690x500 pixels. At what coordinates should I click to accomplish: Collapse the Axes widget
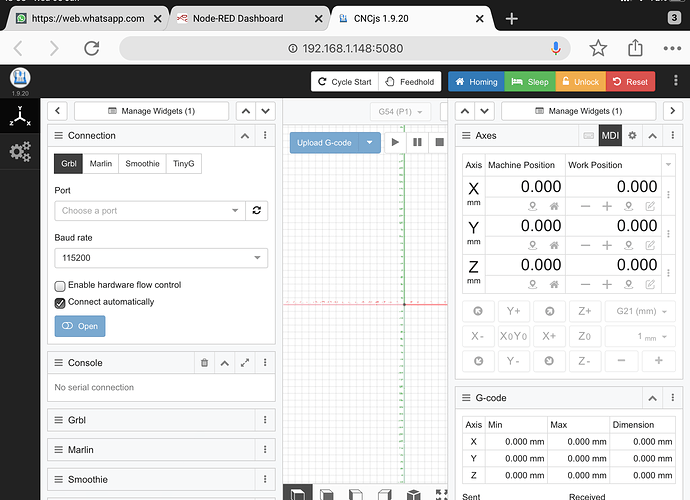click(653, 136)
